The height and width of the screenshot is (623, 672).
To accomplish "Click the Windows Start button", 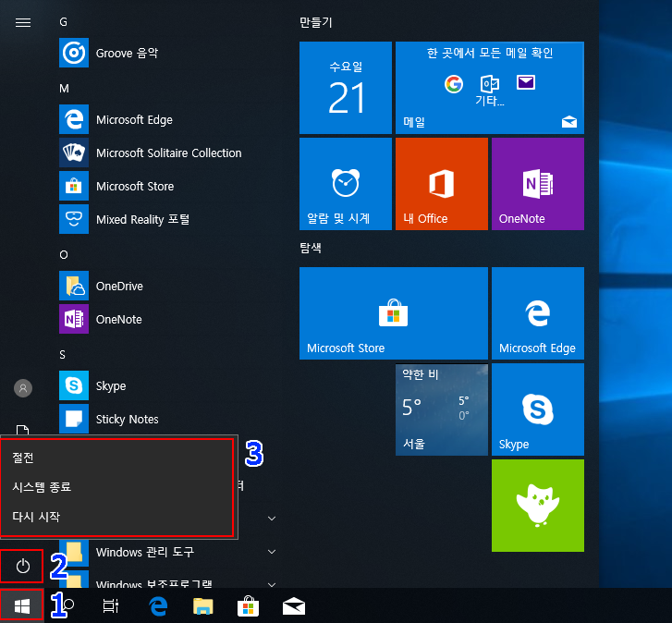I will pos(21,606).
